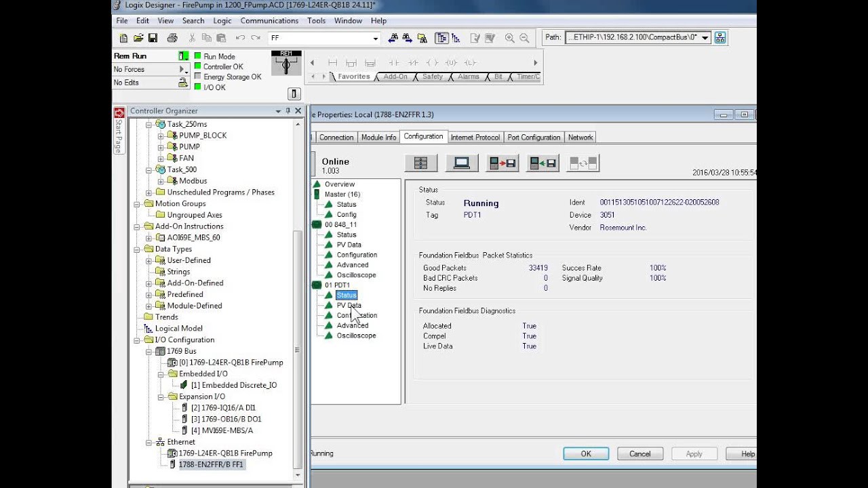Click the Cut scissors icon
The height and width of the screenshot is (488, 868).
192,38
